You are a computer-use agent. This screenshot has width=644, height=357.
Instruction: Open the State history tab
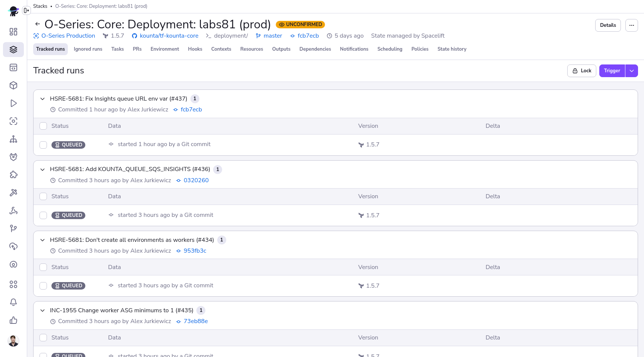pyautogui.click(x=452, y=49)
